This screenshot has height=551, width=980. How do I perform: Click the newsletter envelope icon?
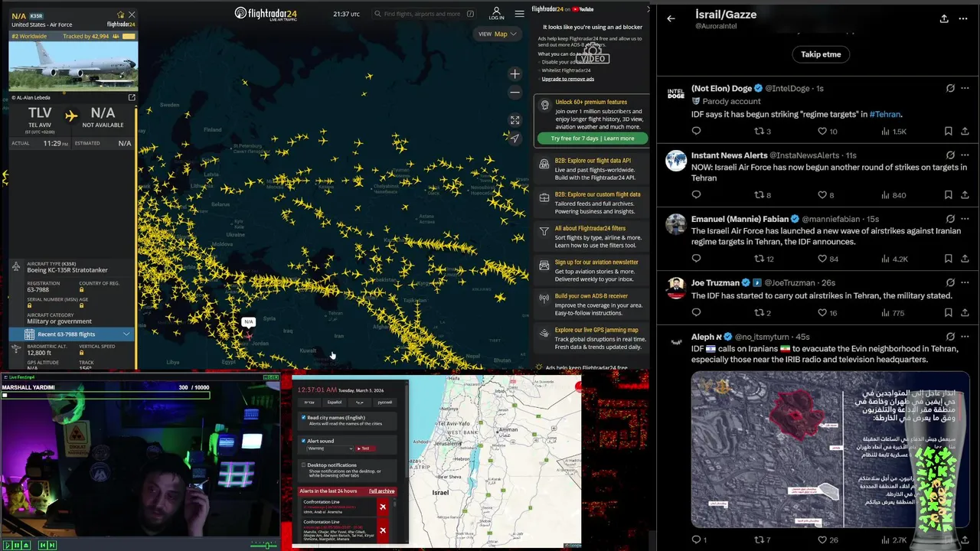544,265
